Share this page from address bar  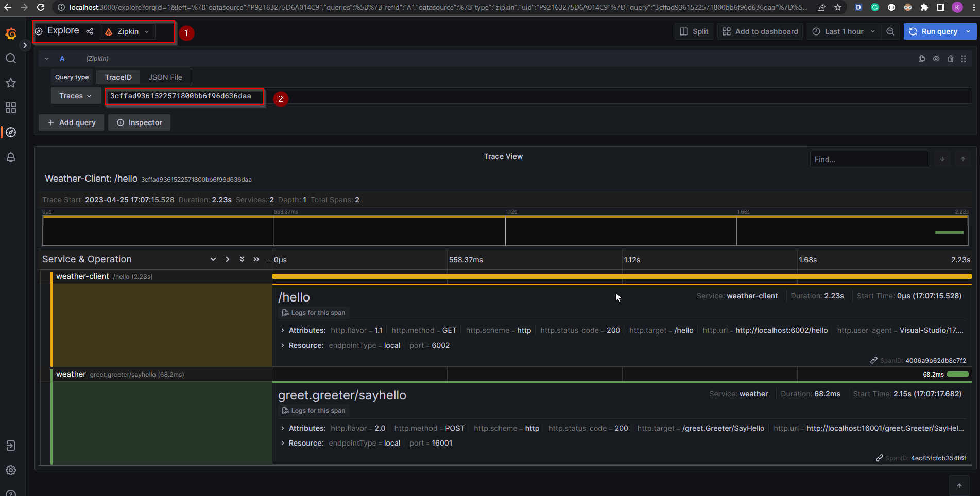[x=821, y=7]
